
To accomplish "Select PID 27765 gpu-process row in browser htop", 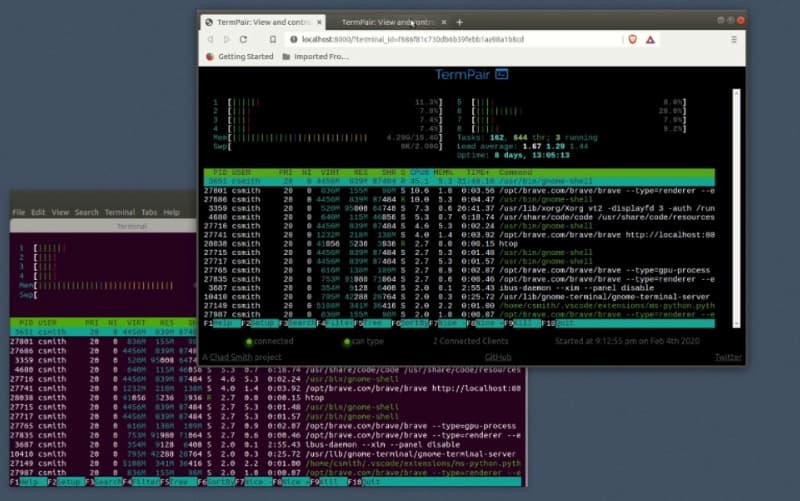I will click(x=459, y=270).
